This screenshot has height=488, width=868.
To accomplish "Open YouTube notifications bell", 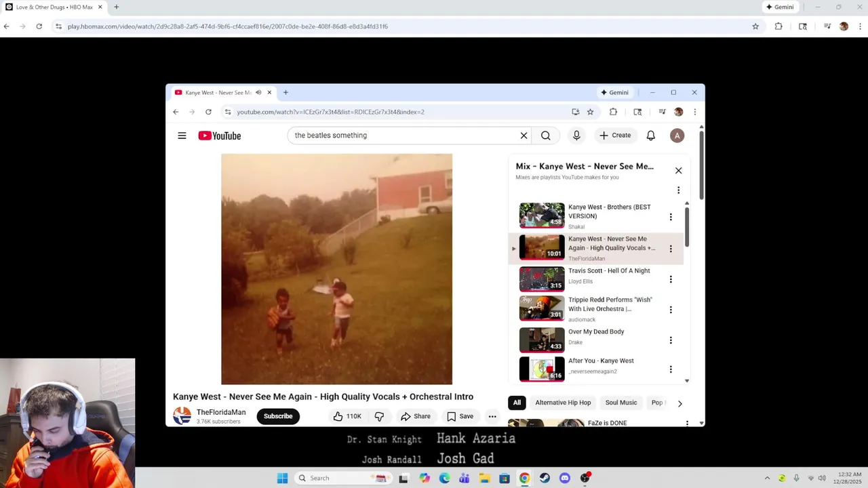I will coord(650,136).
